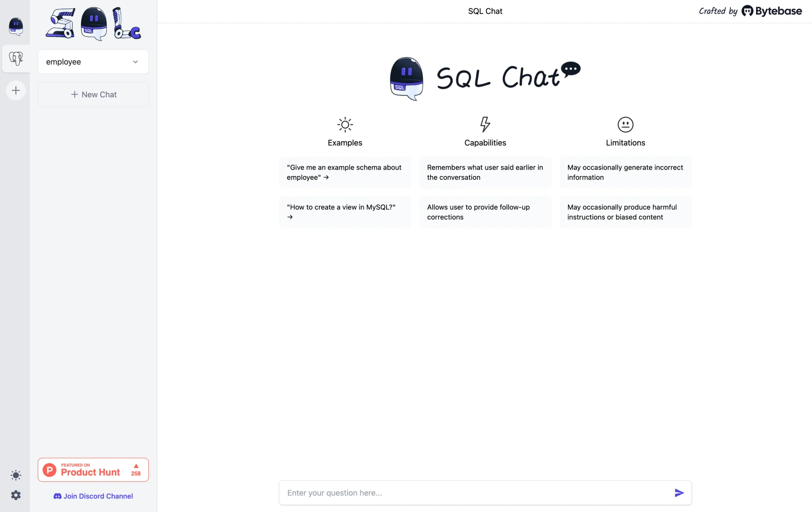812x512 pixels.
Task: Open the Join Discord Channel link
Action: pyautogui.click(x=93, y=495)
